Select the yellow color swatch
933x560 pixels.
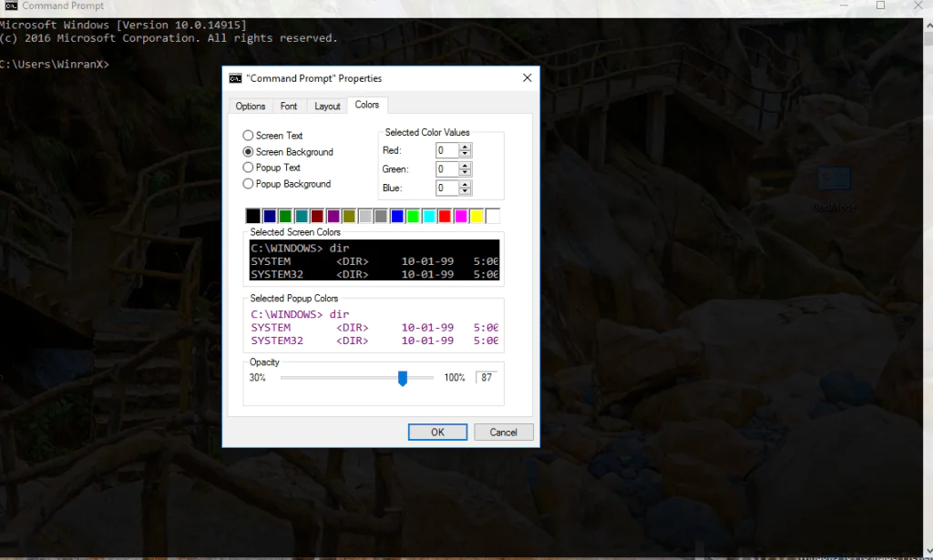pyautogui.click(x=477, y=216)
